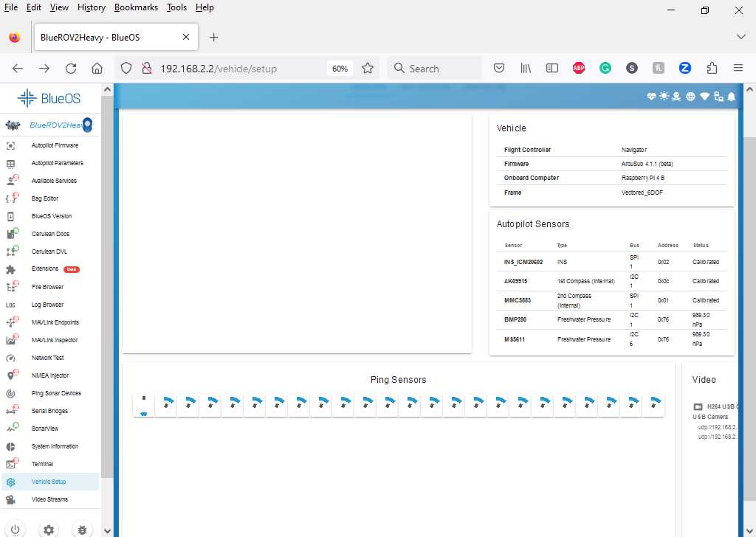Open the Wi-Fi connection status icon
This screenshot has height=537, width=756.
tap(704, 96)
